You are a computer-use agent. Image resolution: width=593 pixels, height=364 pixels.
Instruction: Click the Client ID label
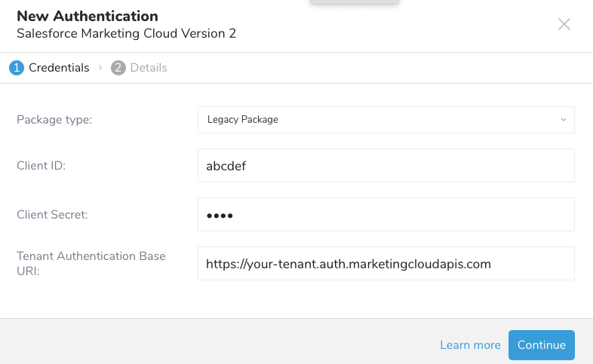[41, 166]
